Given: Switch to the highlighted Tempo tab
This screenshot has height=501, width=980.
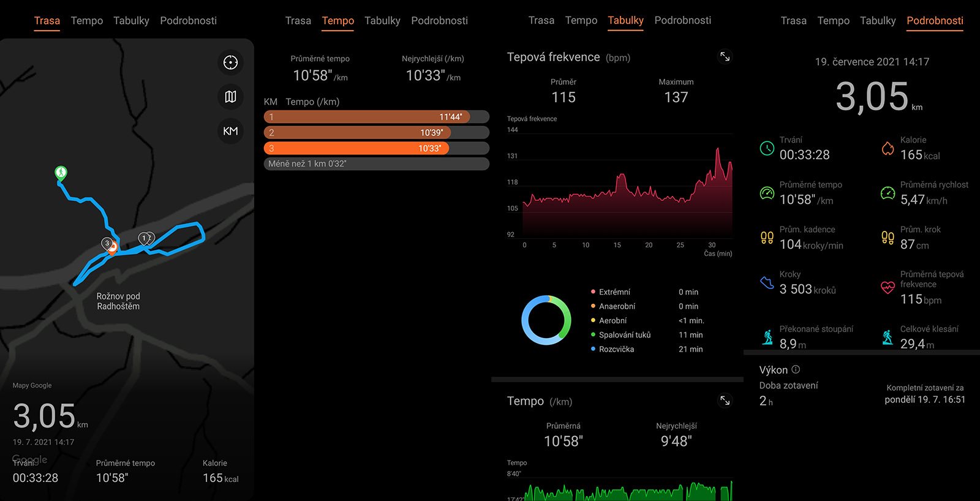Looking at the screenshot, I should click(x=338, y=21).
